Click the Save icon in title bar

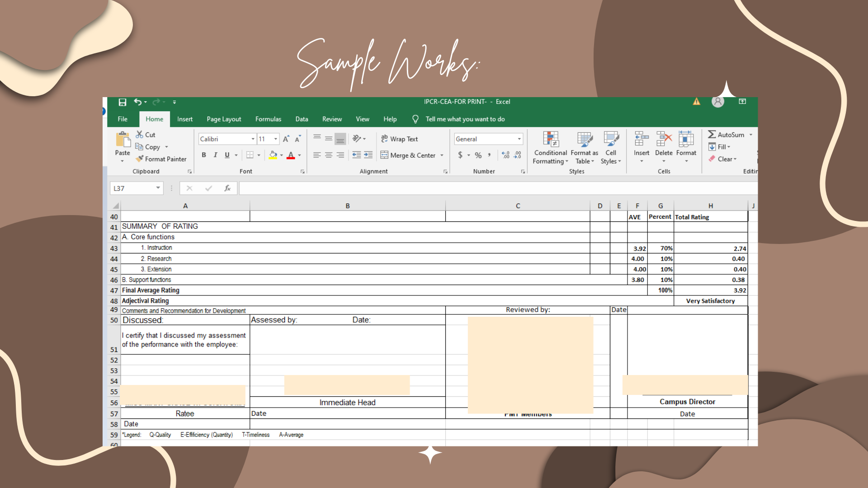point(122,102)
